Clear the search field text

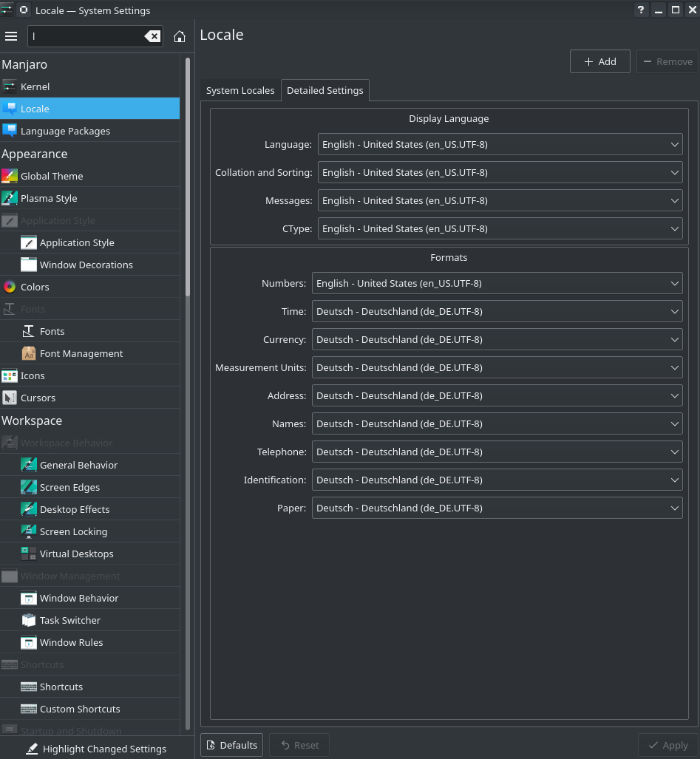[x=152, y=36]
